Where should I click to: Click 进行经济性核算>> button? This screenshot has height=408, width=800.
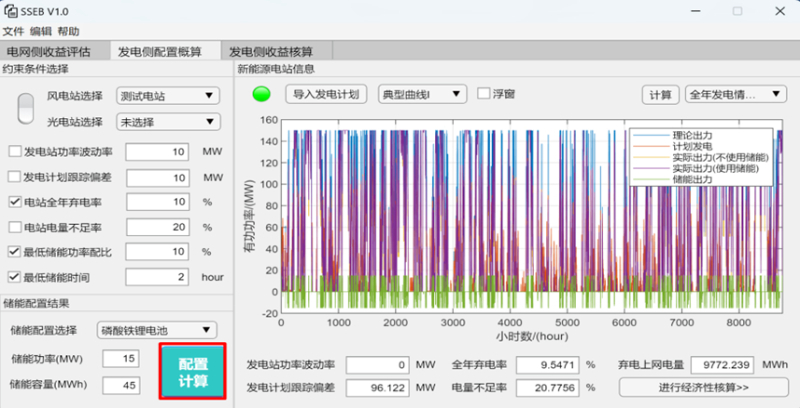pyautogui.click(x=704, y=388)
